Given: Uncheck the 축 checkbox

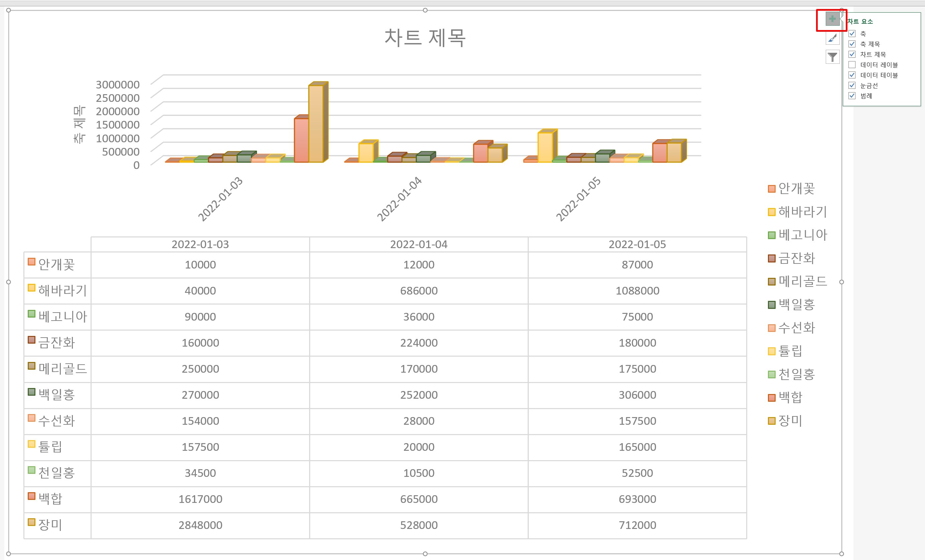Looking at the screenshot, I should point(852,33).
